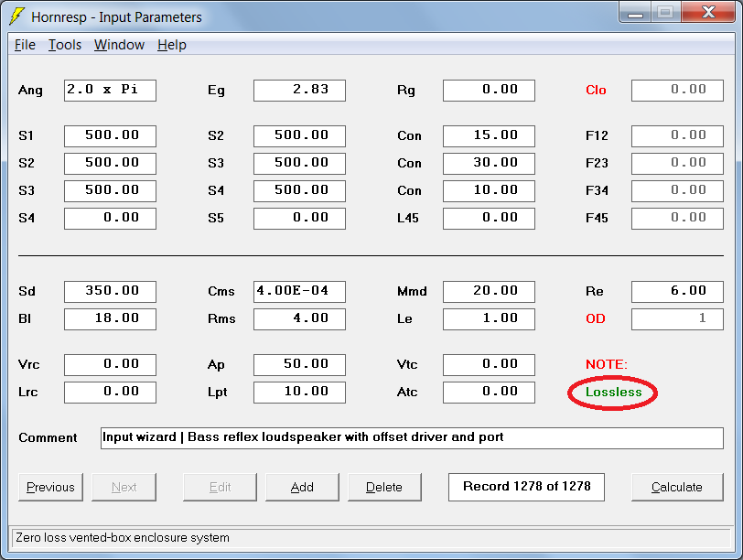Image resolution: width=743 pixels, height=560 pixels.
Task: Click the S4 field in first column showing 0.00
Action: click(x=110, y=219)
